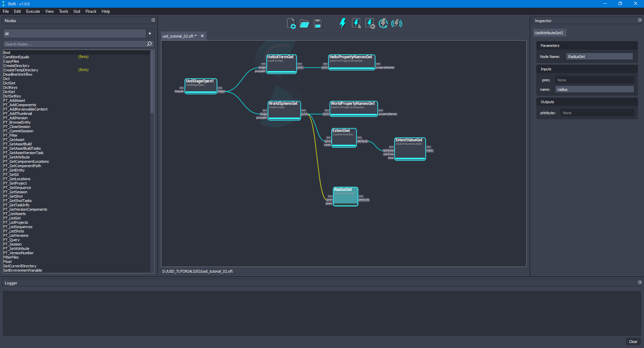This screenshot has width=644, height=348.
Task: Enable live execution mode
Action: coord(397,23)
